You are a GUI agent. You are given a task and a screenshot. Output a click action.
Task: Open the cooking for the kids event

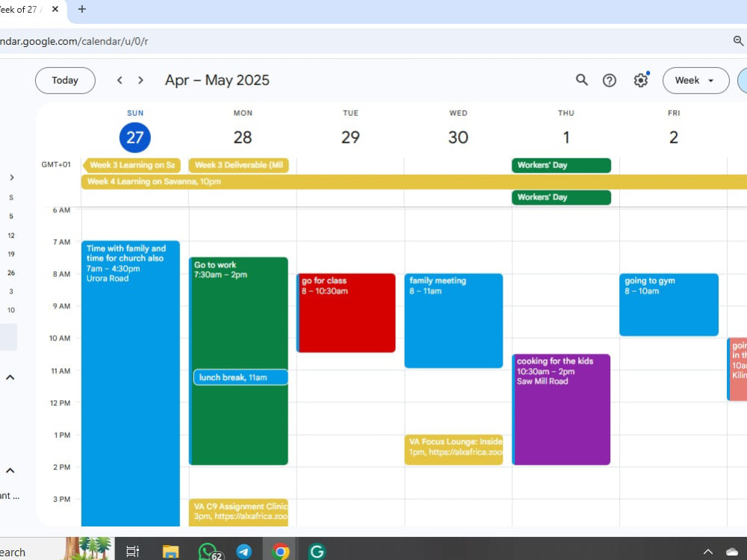(x=561, y=409)
